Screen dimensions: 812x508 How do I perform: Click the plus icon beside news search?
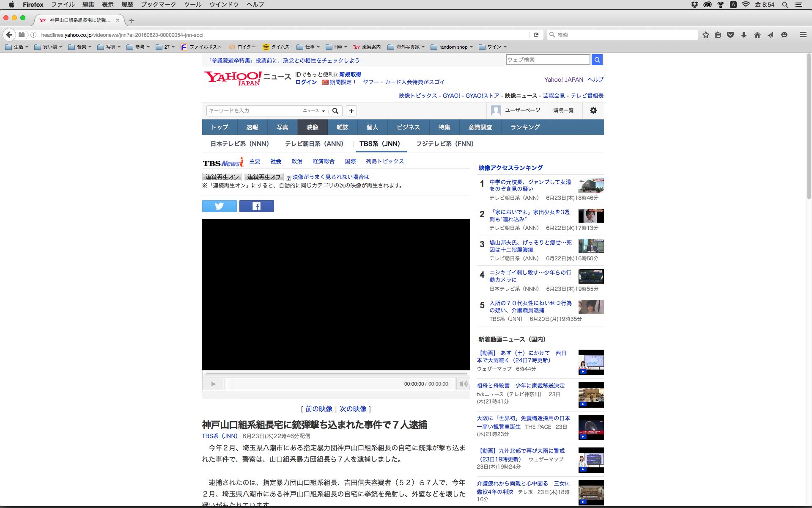351,111
